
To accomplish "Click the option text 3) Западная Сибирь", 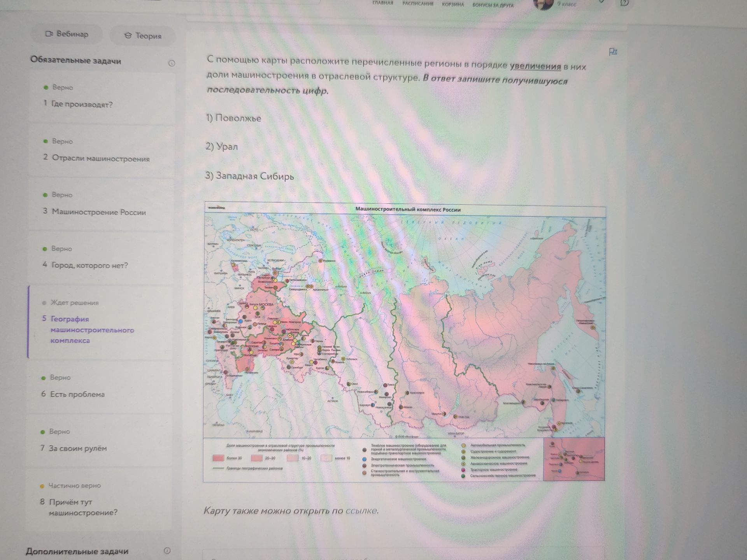I will click(249, 176).
